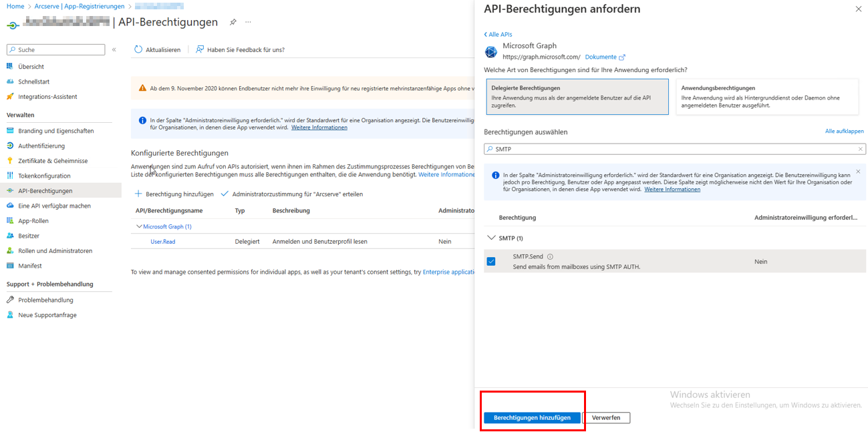Click the API-Berechtigungen sidebar icon

pos(10,191)
